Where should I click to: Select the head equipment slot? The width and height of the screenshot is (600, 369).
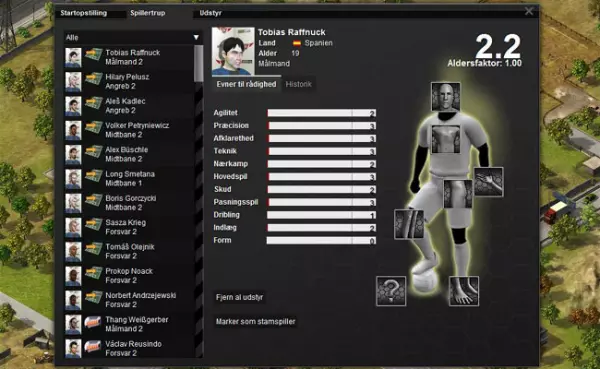[445, 97]
